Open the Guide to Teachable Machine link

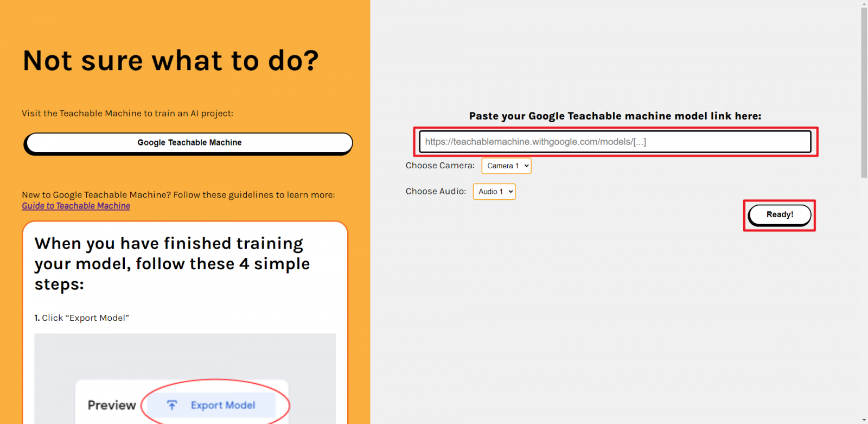click(x=76, y=206)
